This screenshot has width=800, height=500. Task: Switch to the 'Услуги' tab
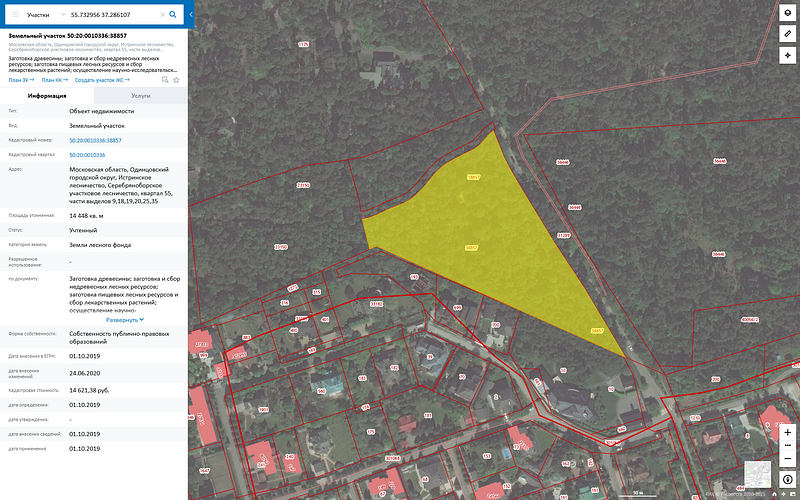pos(141,95)
